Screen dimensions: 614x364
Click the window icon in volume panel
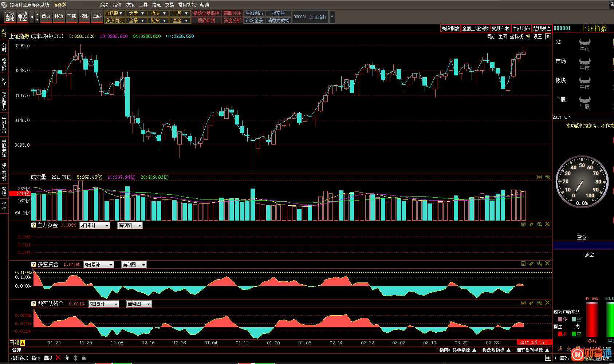[x=539, y=177]
